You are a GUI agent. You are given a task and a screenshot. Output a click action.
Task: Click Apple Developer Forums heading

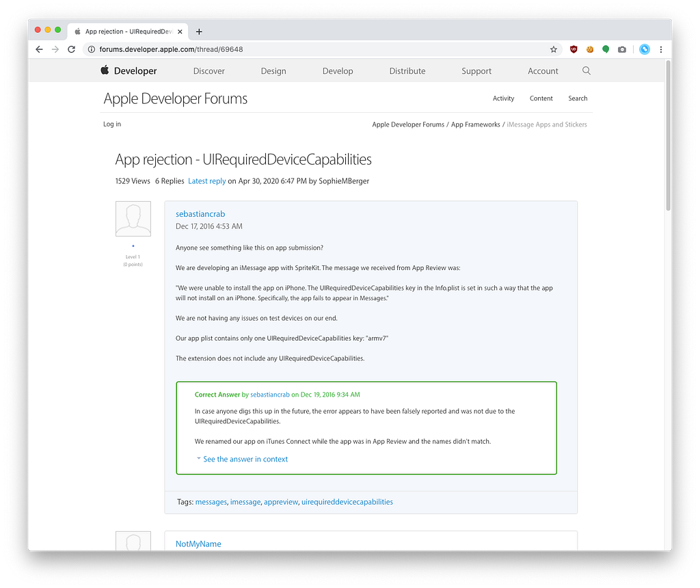(176, 98)
